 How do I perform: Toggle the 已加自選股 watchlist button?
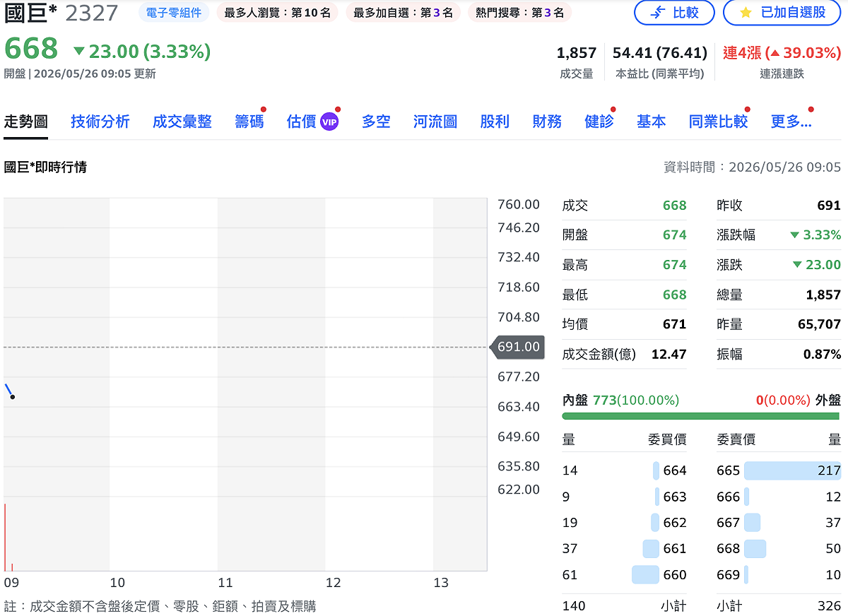pos(782,12)
